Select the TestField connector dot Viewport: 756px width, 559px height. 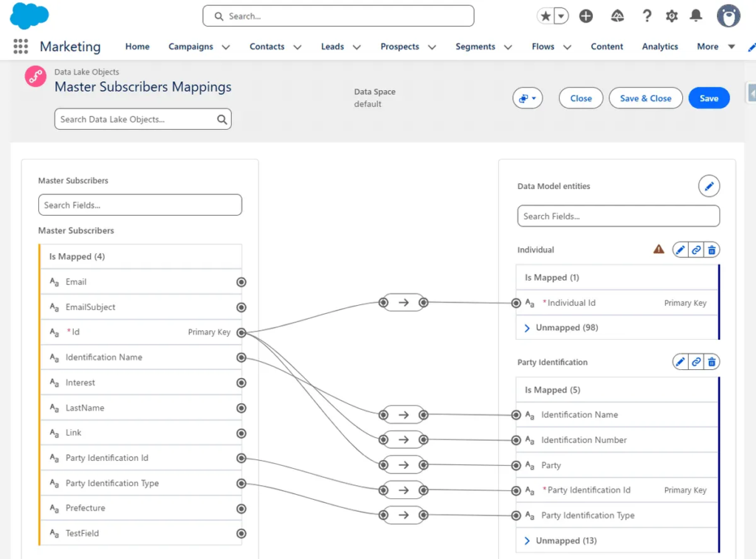click(x=241, y=533)
